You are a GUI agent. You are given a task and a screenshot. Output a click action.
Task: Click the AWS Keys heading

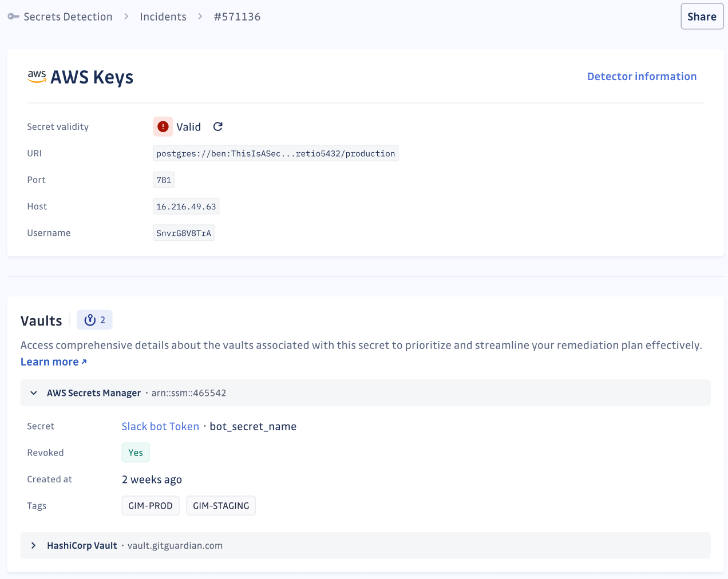tap(92, 77)
